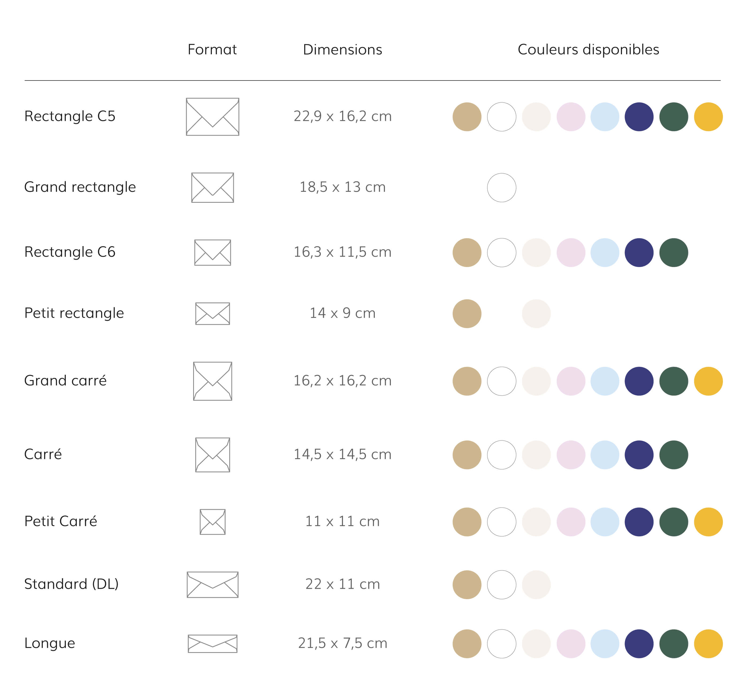Choose light blue swatch in Petit Carré row
Screen dimensions: 748x700
(x=605, y=522)
